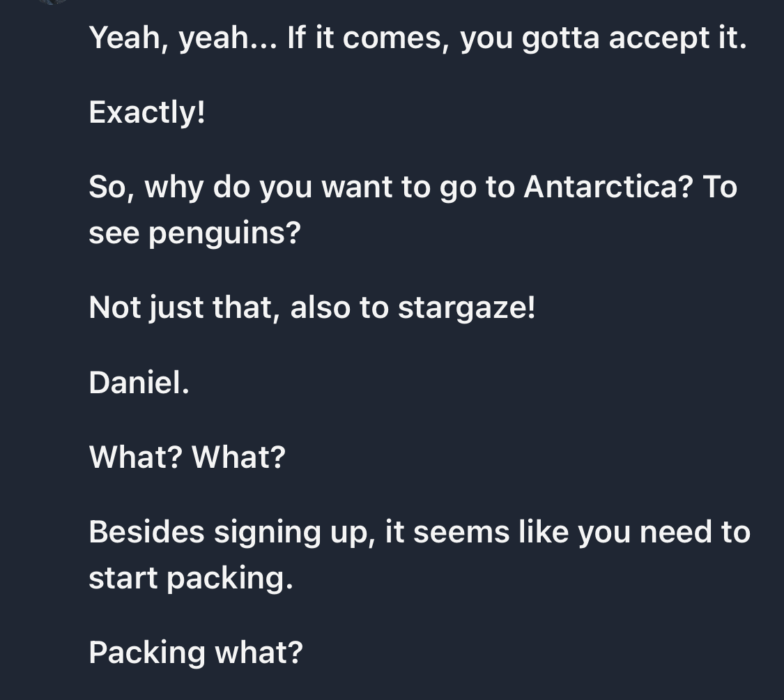This screenshot has height=700, width=784.
Task: Click the "Daniel." message line
Action: coord(139,383)
